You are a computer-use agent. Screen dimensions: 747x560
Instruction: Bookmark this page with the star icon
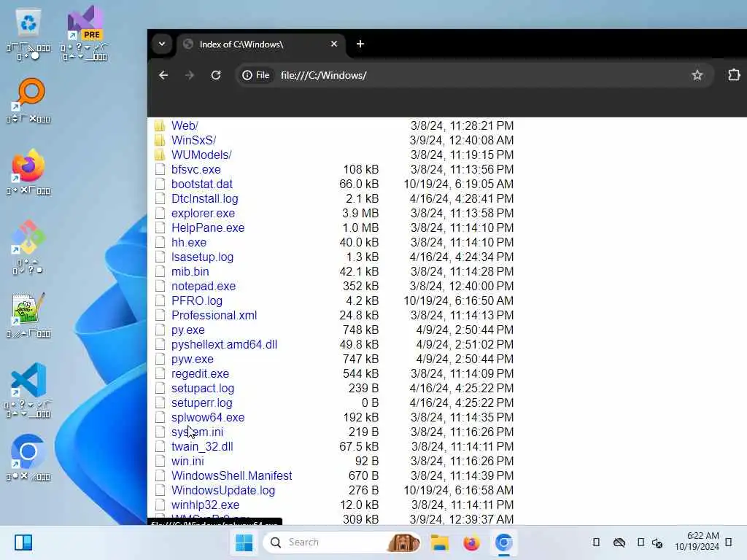pyautogui.click(x=697, y=75)
